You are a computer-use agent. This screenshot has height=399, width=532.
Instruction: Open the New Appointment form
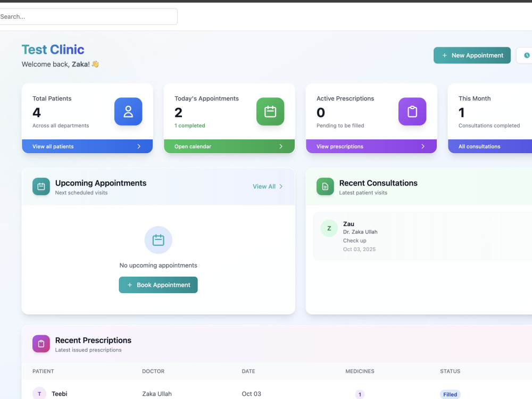tap(472, 55)
